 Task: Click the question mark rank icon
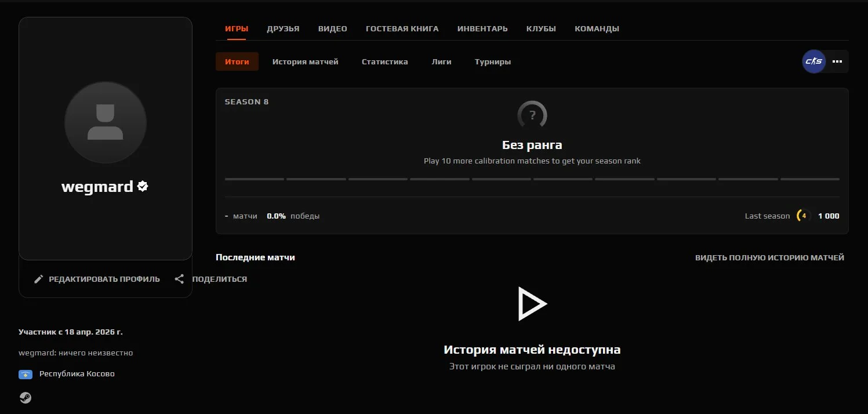click(532, 115)
